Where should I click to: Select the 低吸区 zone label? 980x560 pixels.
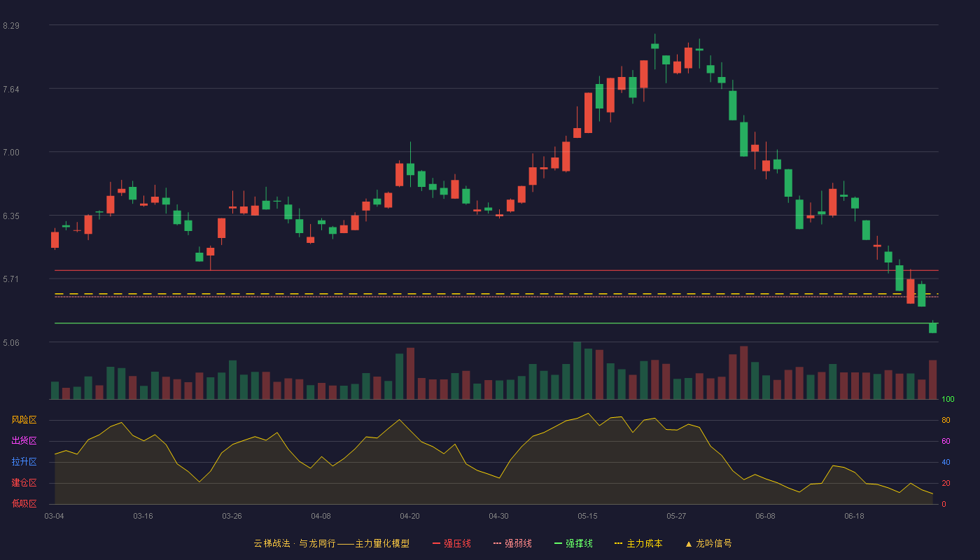point(24,503)
